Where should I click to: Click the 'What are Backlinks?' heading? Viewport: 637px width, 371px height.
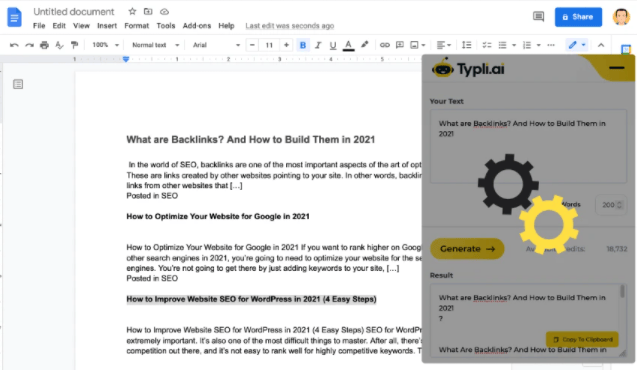coord(250,140)
